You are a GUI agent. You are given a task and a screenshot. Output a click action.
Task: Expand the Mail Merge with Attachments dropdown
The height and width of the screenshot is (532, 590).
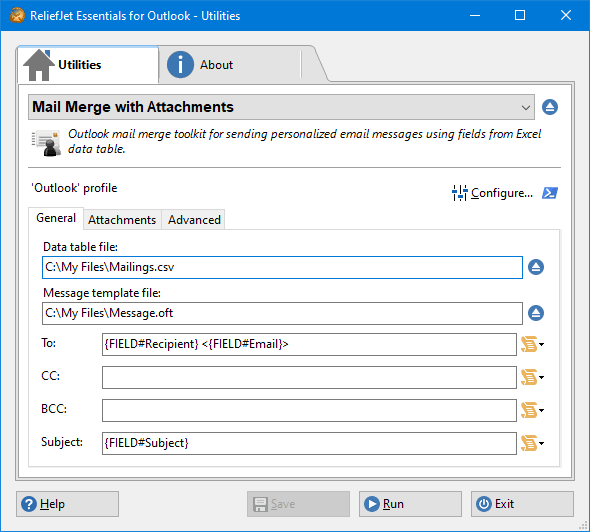click(x=281, y=107)
